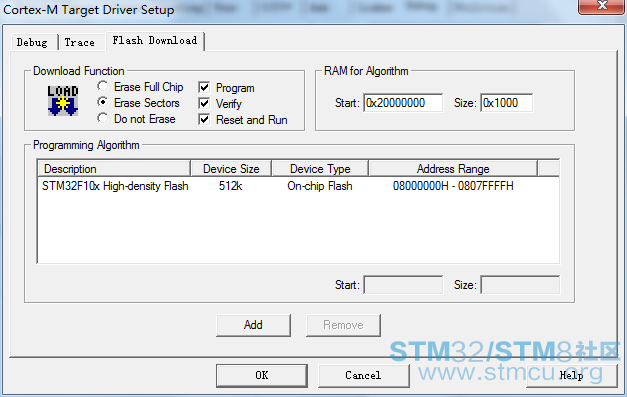Viewport: 627px width, 397px height.
Task: Click the Device Type column header
Action: click(320, 168)
